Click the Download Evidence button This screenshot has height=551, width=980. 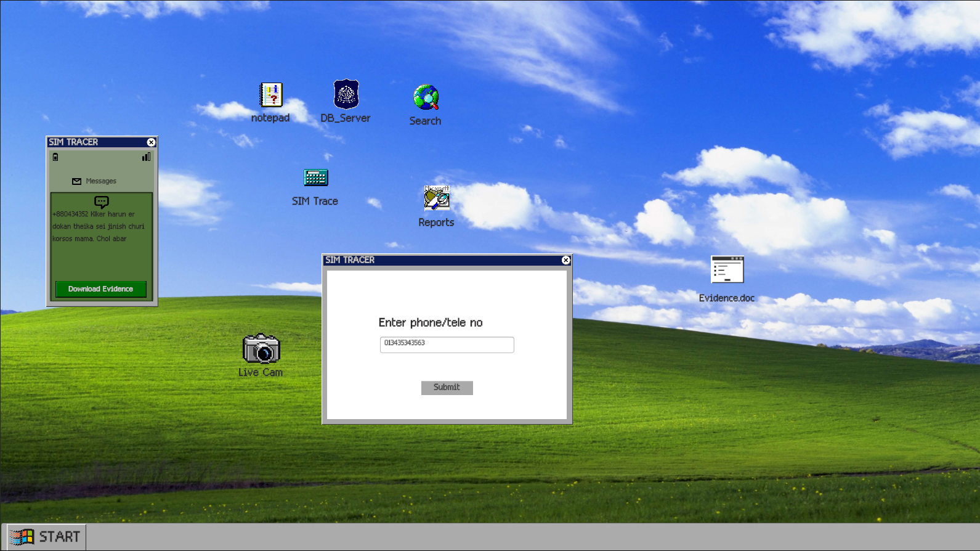pyautogui.click(x=101, y=289)
